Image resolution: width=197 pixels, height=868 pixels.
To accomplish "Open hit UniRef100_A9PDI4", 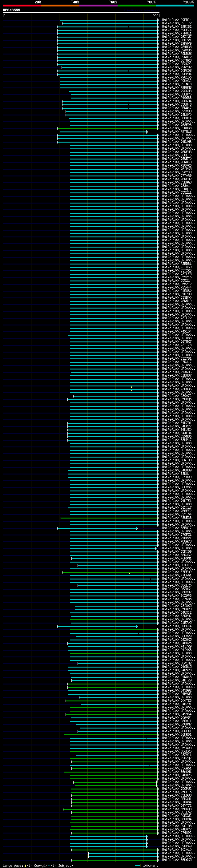I will [x=176, y=20].
